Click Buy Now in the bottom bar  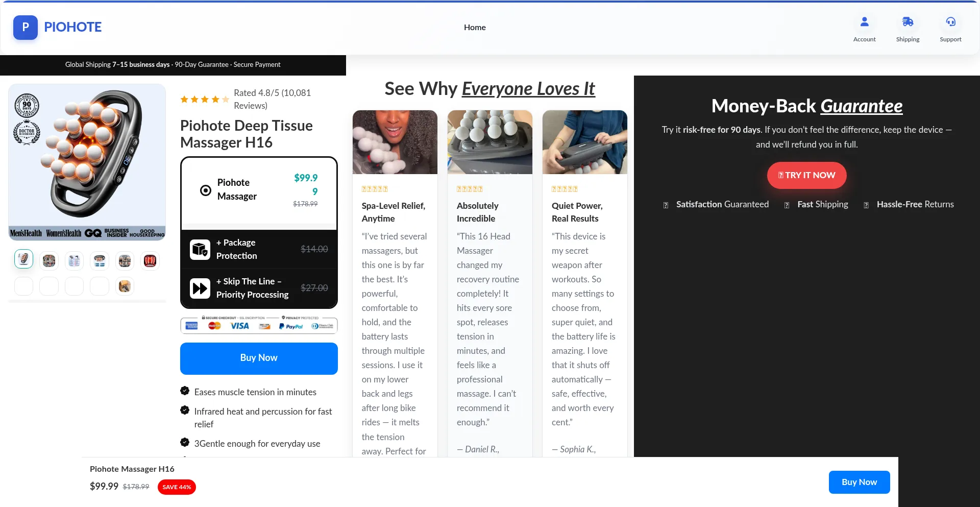pyautogui.click(x=859, y=482)
